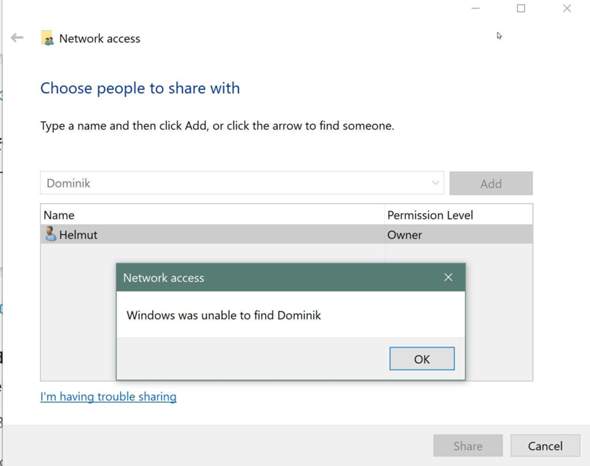Open "I'm having trouble sharing" link
The height and width of the screenshot is (466, 590).
coord(108,397)
